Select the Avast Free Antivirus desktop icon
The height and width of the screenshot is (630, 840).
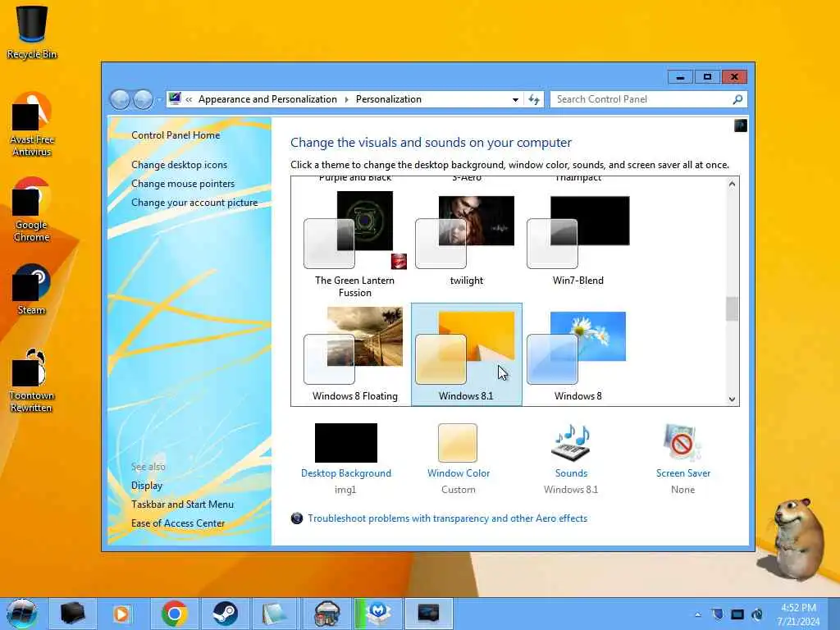click(x=32, y=125)
